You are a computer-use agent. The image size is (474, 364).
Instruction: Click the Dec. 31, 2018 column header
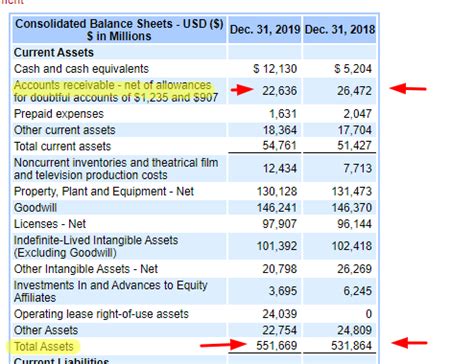point(340,29)
